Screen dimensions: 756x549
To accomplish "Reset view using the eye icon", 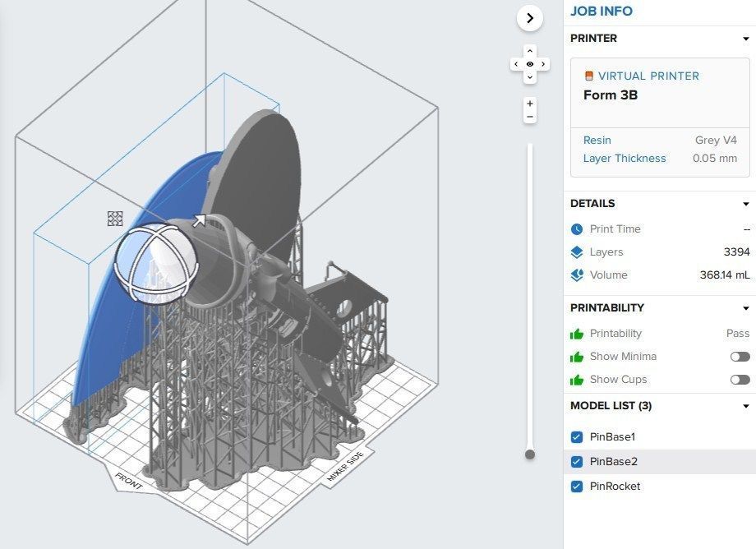I will (530, 64).
